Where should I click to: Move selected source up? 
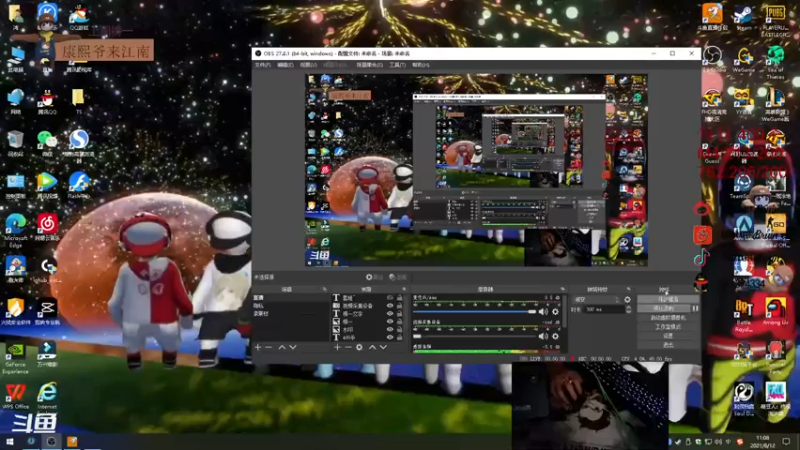point(372,347)
